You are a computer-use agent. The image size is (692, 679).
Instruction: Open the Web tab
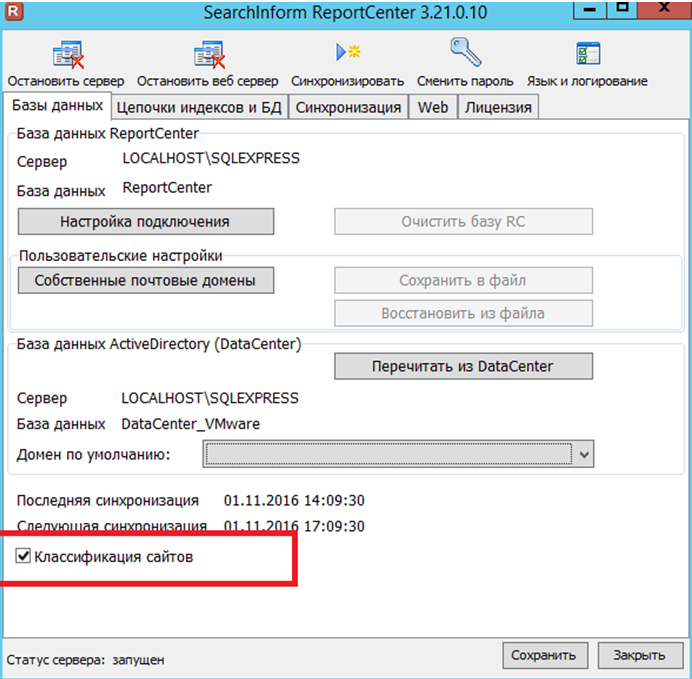tap(433, 107)
